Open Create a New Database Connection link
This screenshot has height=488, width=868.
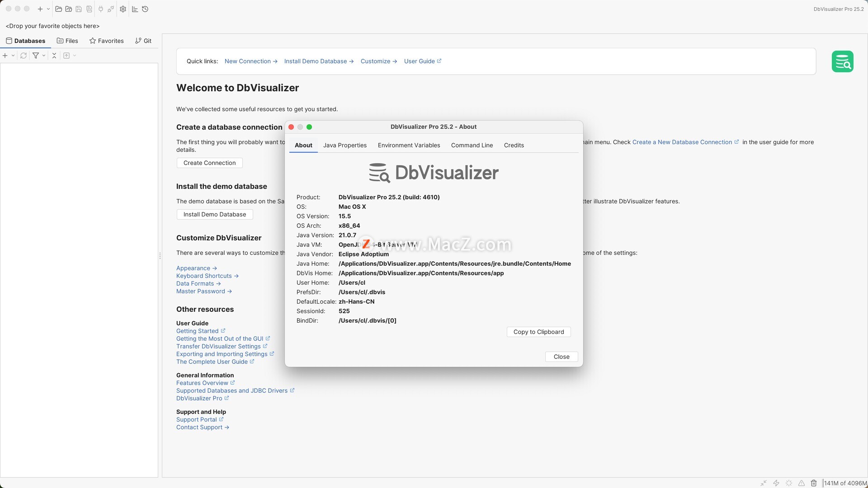[685, 142]
